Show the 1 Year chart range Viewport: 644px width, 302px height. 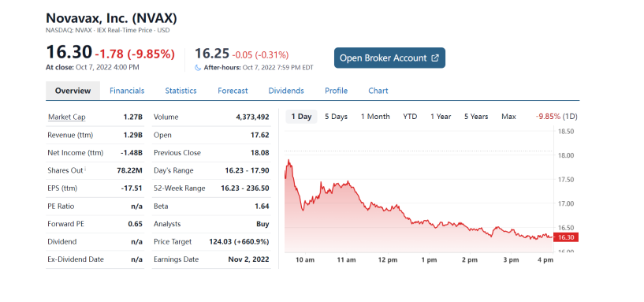(x=441, y=117)
